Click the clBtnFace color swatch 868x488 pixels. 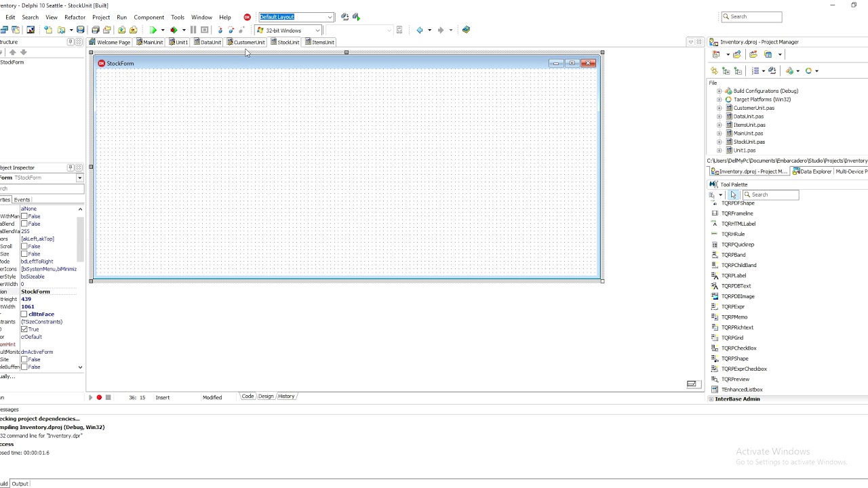24,314
